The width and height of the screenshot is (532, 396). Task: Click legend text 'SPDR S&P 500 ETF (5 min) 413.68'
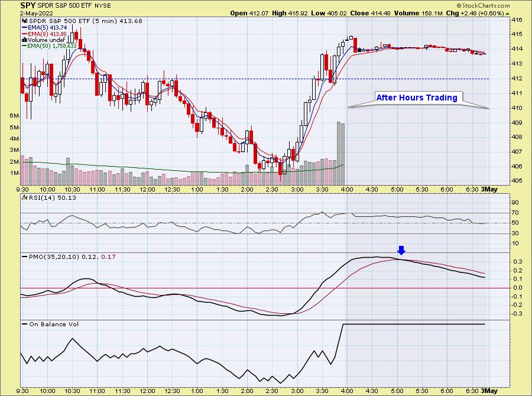[x=86, y=21]
